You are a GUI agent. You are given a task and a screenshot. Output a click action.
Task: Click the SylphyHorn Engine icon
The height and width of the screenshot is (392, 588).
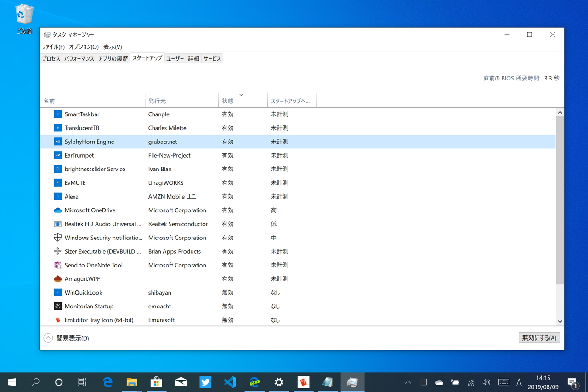tap(57, 142)
